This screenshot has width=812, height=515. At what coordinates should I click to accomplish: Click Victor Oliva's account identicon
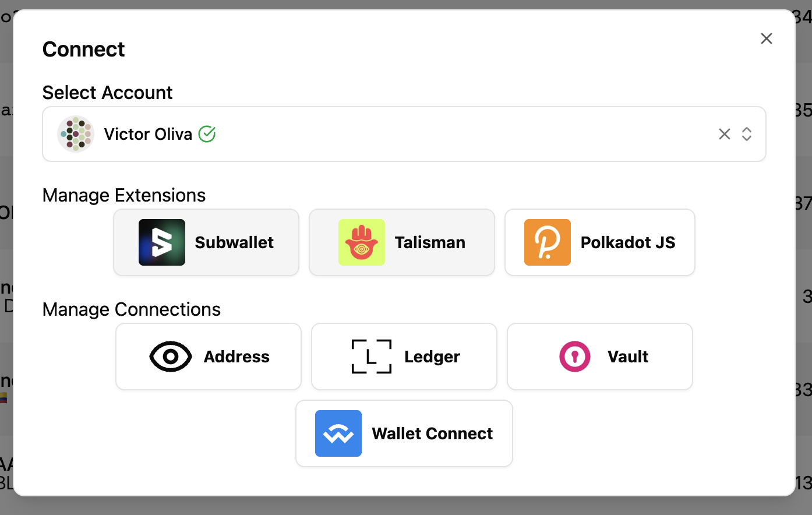tap(76, 134)
